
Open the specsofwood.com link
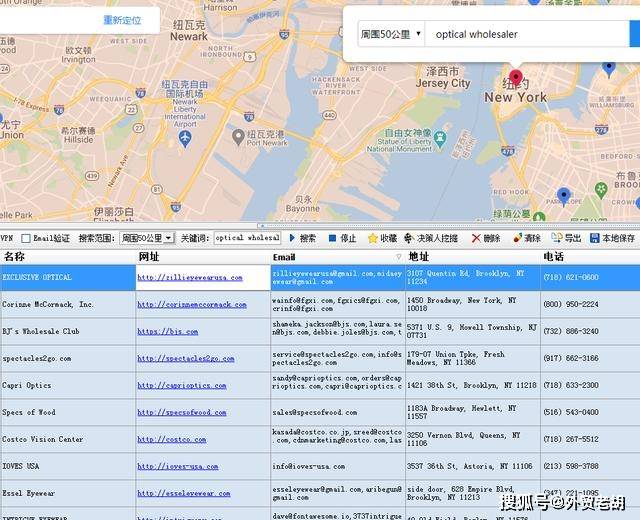[182, 412]
